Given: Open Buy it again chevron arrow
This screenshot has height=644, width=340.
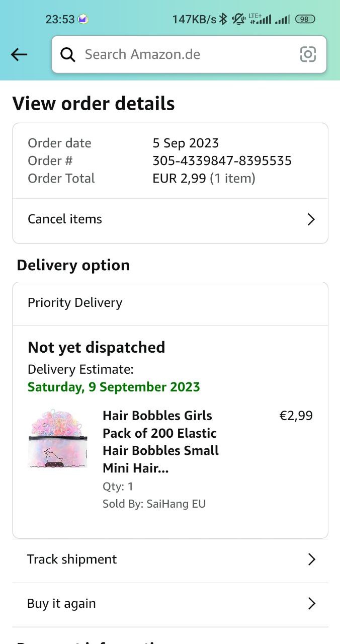Looking at the screenshot, I should coord(311,604).
